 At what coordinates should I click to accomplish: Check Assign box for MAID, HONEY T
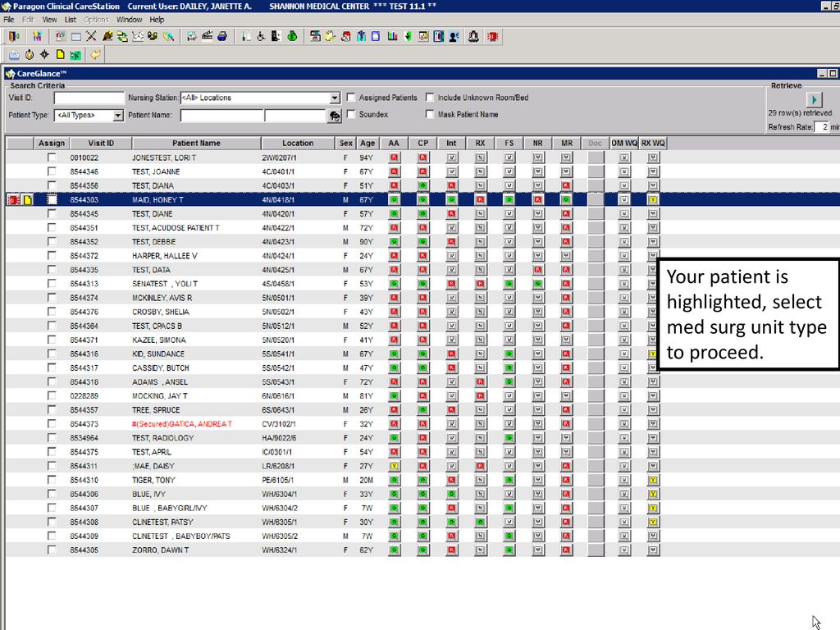tap(52, 200)
